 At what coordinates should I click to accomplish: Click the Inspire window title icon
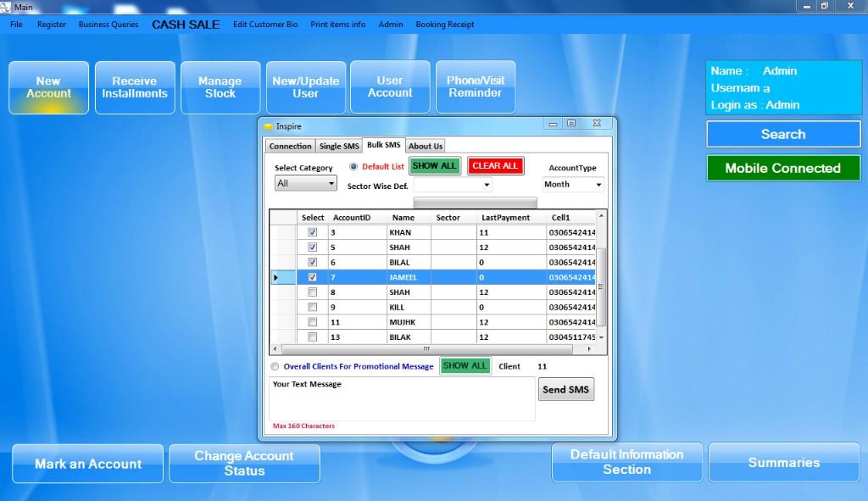pyautogui.click(x=269, y=126)
